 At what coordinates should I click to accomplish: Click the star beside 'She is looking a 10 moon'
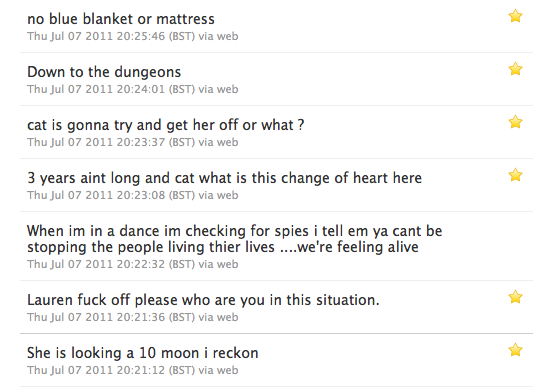pyautogui.click(x=515, y=350)
